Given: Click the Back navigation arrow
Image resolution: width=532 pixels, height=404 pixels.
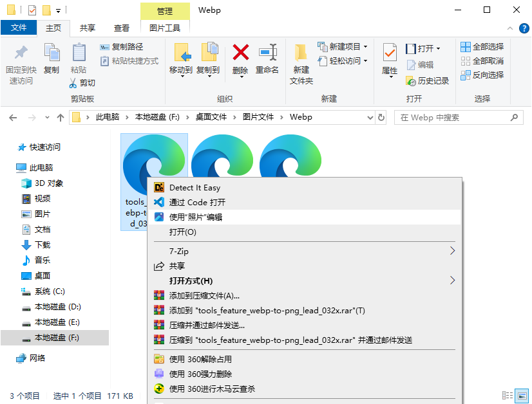Looking at the screenshot, I should (13, 118).
